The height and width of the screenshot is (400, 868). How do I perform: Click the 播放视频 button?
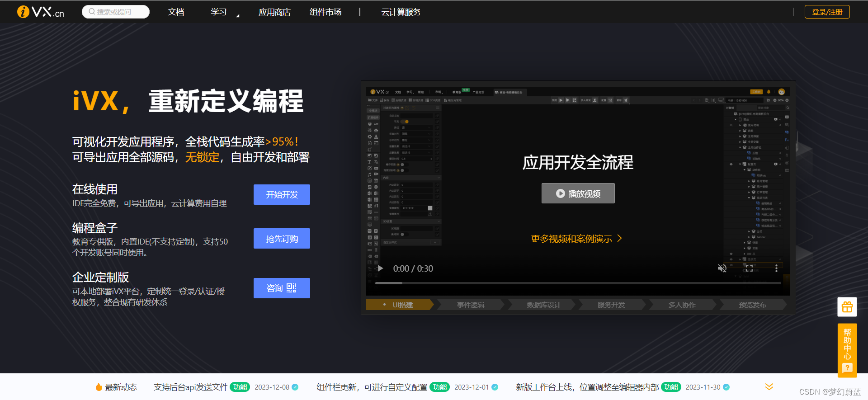(x=578, y=193)
